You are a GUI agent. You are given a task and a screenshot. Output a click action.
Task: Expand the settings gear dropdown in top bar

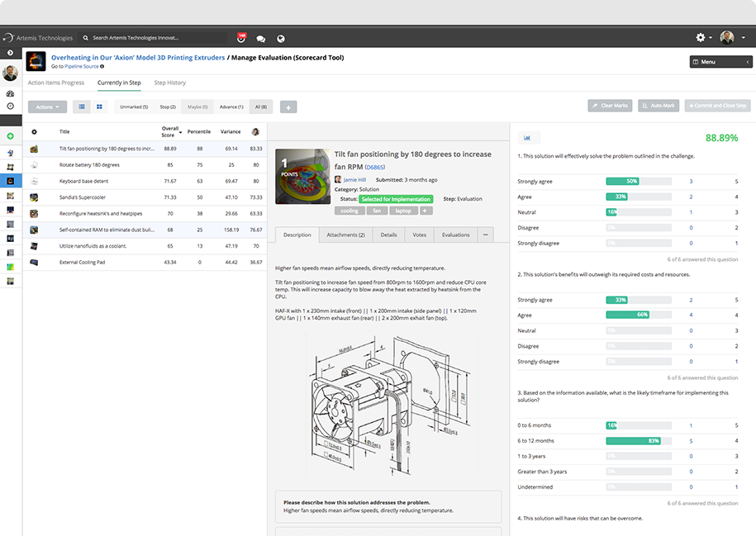point(703,38)
